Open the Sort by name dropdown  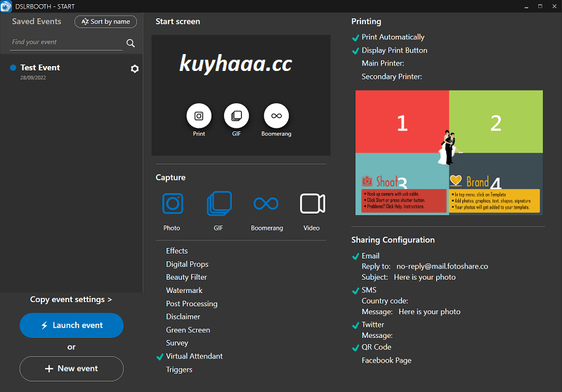(x=106, y=22)
